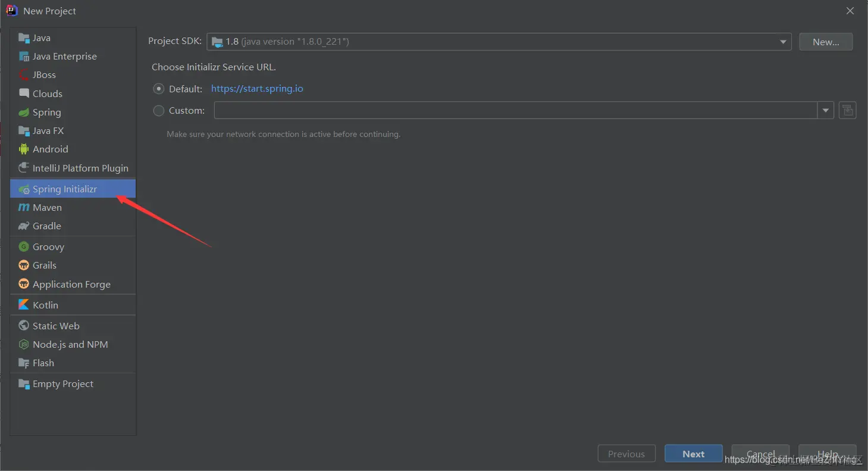Viewport: 868px width, 471px height.
Task: Select Application Forge label
Action: coord(72,284)
